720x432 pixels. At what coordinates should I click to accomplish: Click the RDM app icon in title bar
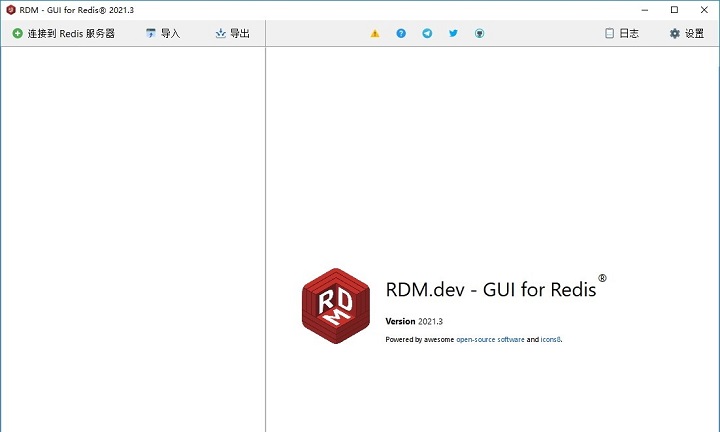pos(11,10)
